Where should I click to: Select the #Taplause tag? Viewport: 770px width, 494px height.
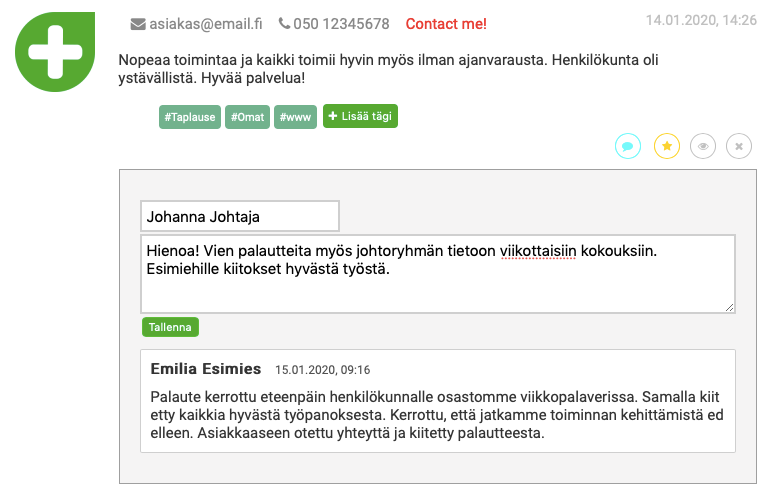(190, 117)
